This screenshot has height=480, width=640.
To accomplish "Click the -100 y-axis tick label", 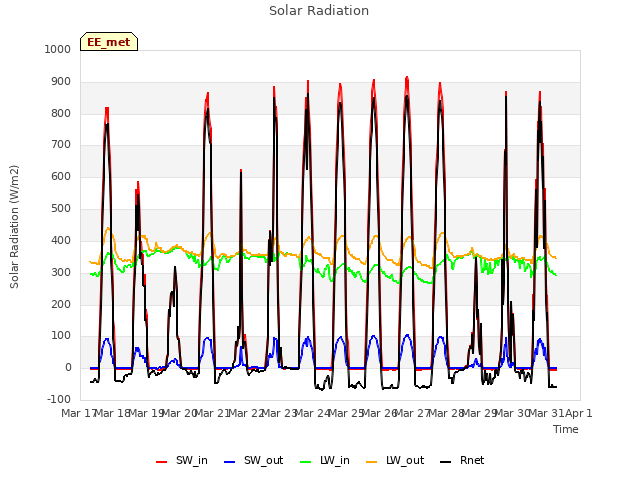I will [x=59, y=399].
